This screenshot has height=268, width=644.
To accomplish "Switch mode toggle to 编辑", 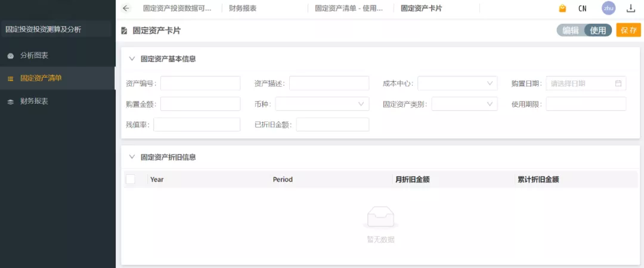I will point(571,30).
